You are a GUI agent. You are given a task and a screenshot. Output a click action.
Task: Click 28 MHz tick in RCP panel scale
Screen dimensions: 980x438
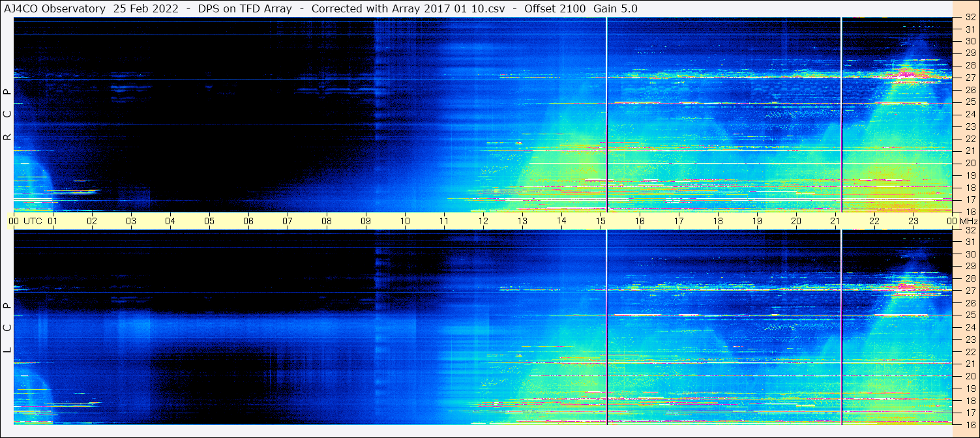pos(970,66)
